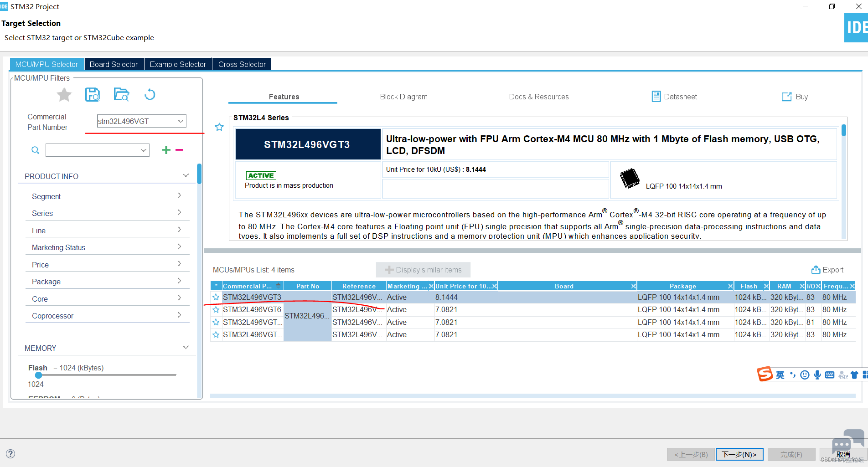Open the Commercial Part Number dropdown
Image resolution: width=868 pixels, height=467 pixels.
pos(181,121)
